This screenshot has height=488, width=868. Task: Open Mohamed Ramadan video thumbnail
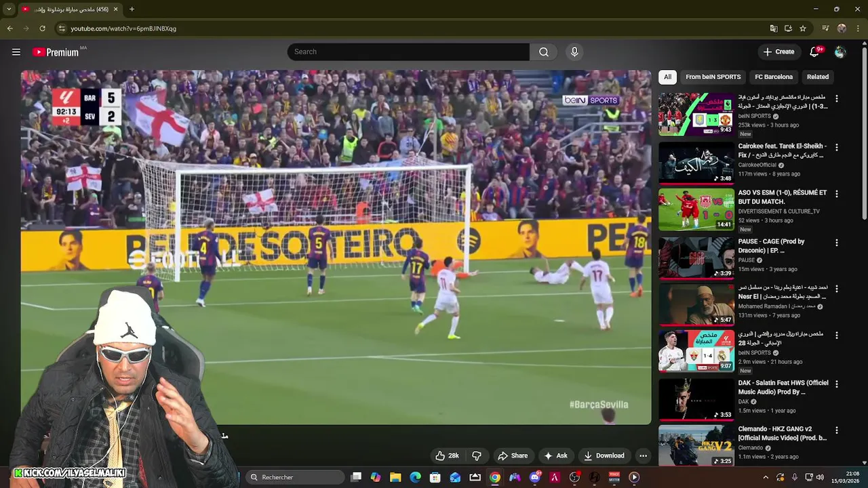pyautogui.click(x=696, y=304)
